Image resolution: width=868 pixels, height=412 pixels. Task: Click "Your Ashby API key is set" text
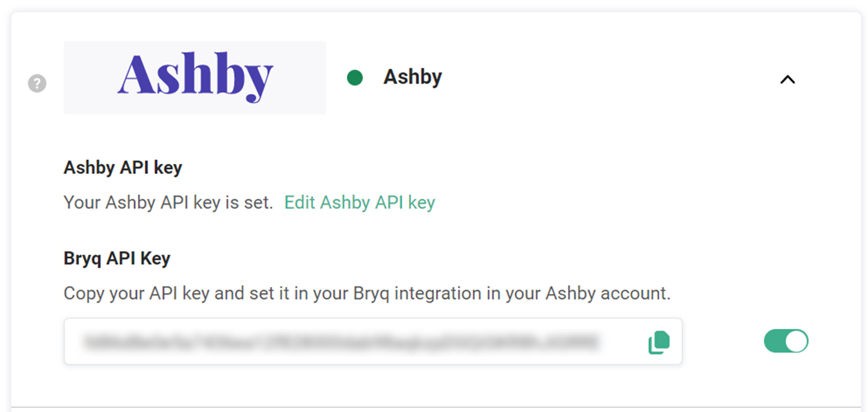[168, 202]
